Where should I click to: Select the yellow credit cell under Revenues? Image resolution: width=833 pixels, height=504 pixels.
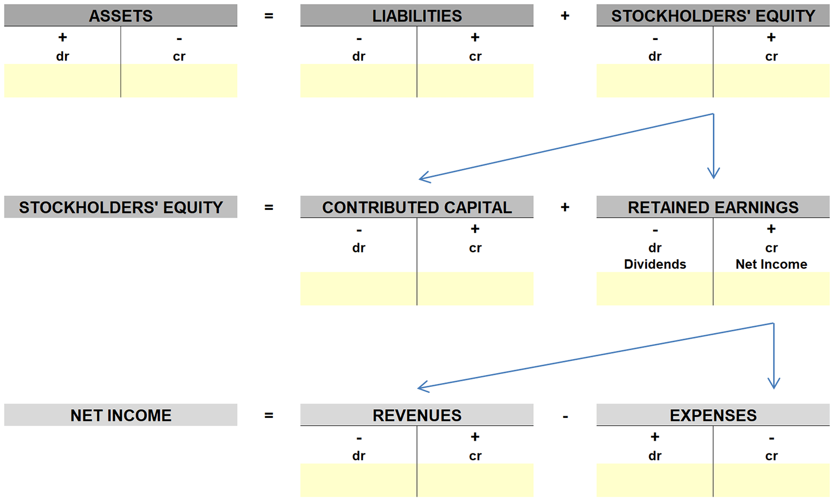coord(475,481)
